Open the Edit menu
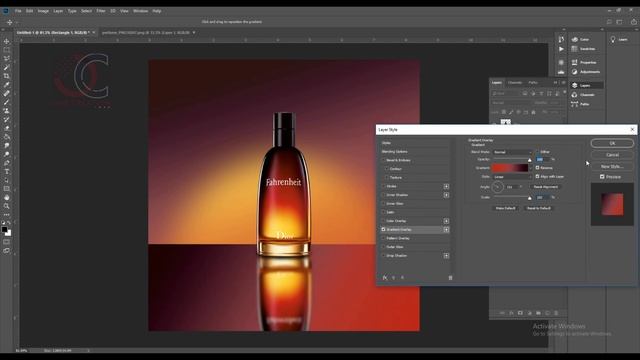This screenshot has width=640, height=360. coord(29,11)
